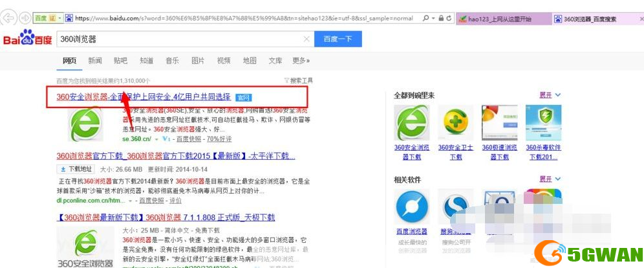Select the 文库 tab
Viewport: 644px width, 268px height.
pos(275,61)
